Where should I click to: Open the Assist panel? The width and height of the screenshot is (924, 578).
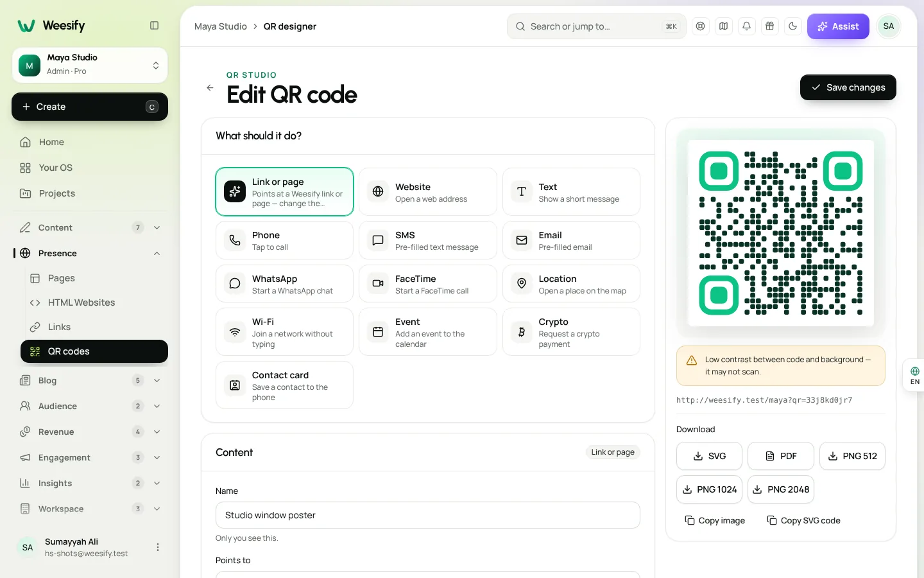[x=838, y=26]
